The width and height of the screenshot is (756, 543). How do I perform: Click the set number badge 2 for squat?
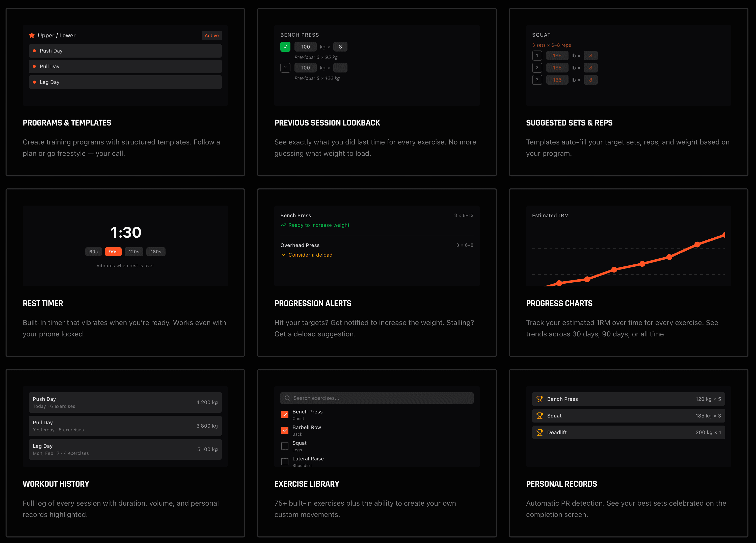pyautogui.click(x=537, y=68)
